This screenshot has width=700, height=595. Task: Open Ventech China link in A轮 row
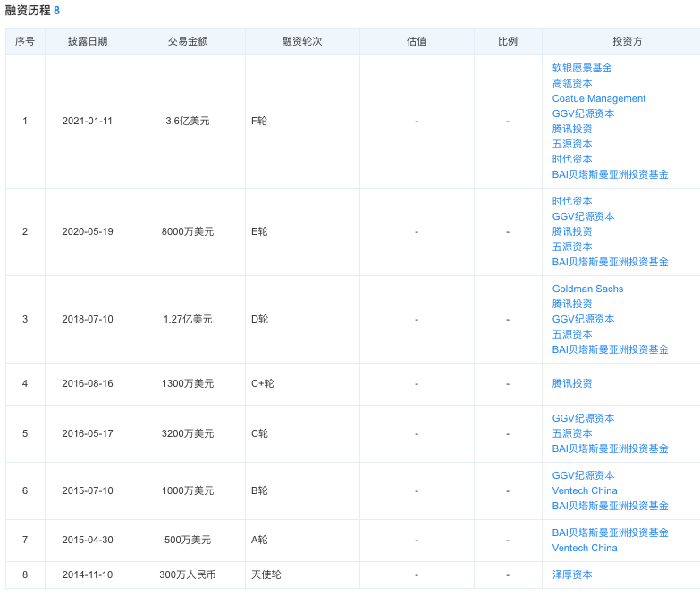tap(585, 548)
